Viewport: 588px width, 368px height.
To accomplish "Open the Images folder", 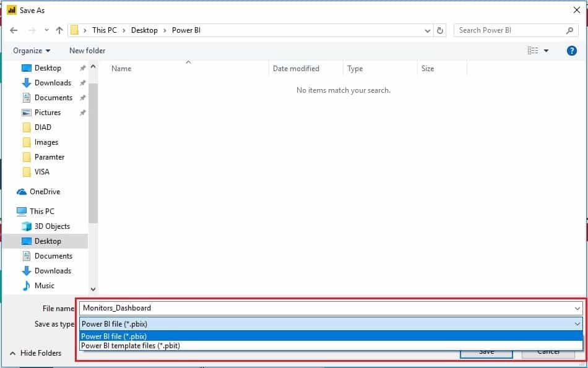I will 46,142.
